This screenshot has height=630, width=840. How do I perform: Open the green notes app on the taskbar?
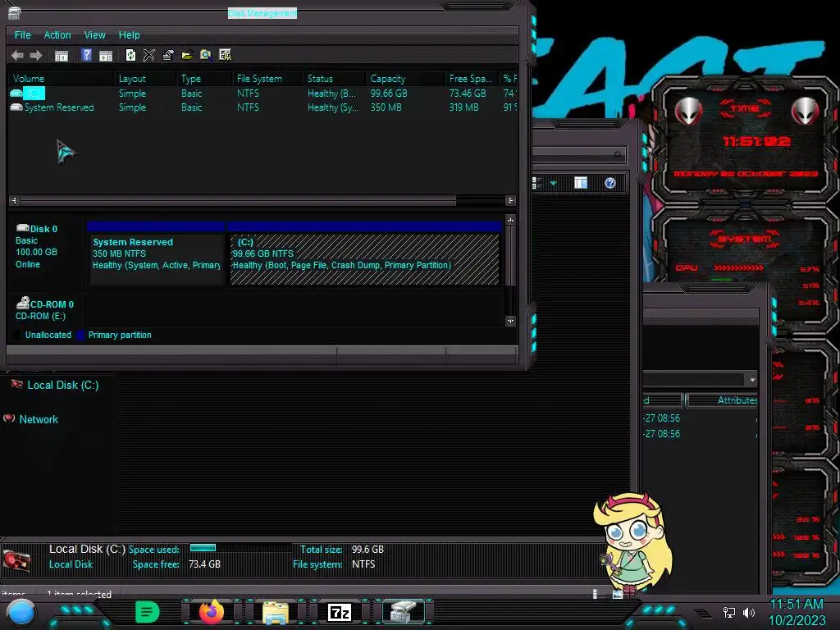click(147, 612)
